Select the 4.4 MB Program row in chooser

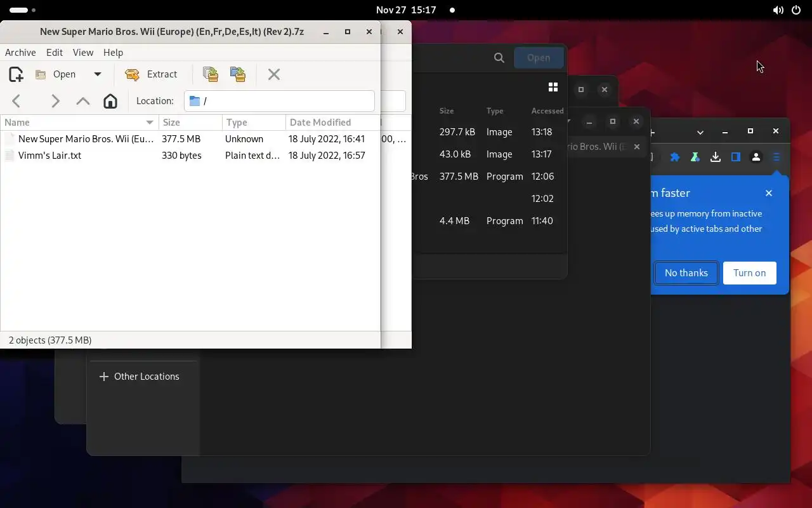(488, 221)
